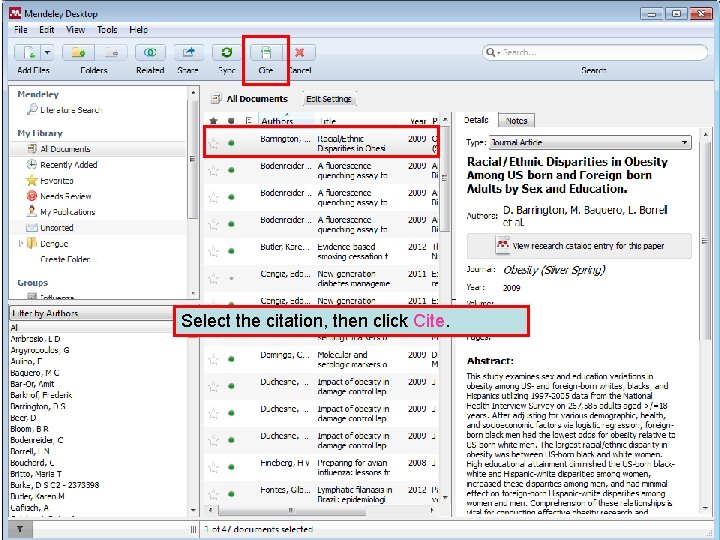Click the Obesity (Silver Spring) journal field
Viewport: 720px width, 540px height.
coord(554,270)
